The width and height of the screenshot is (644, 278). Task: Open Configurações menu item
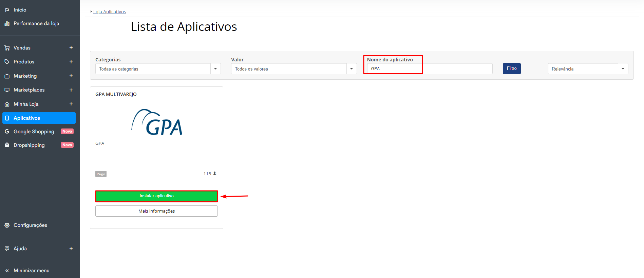(30, 225)
